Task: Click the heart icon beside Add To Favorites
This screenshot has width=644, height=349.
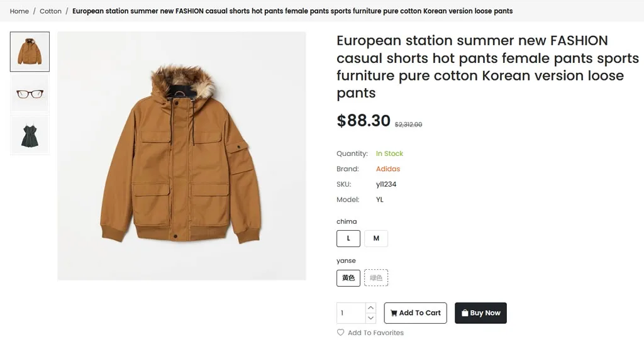Action: [340, 333]
